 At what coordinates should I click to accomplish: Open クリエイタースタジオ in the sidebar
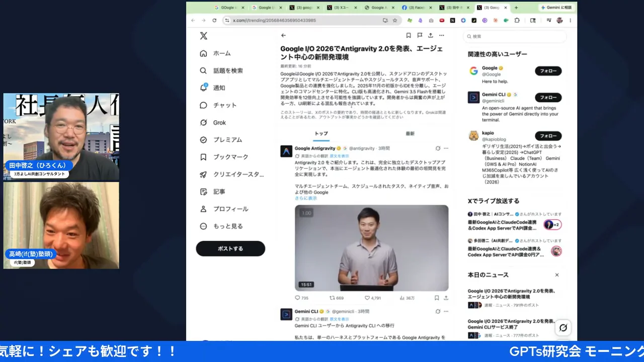point(231,174)
